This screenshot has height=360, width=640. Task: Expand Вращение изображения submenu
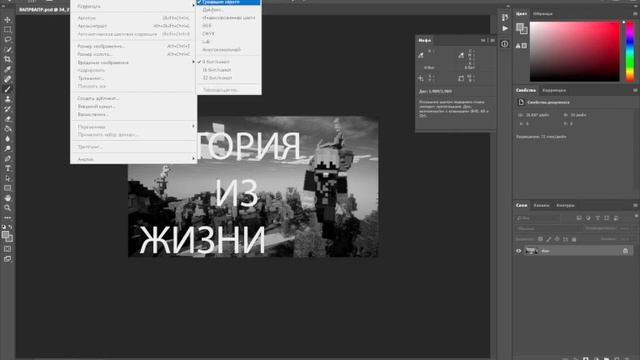(133, 62)
